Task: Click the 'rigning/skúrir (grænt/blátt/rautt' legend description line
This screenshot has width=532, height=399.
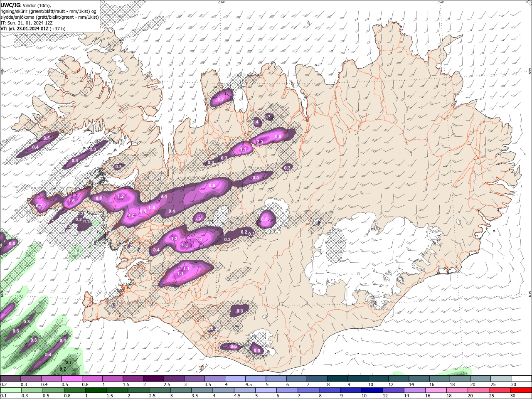Action: point(49,11)
